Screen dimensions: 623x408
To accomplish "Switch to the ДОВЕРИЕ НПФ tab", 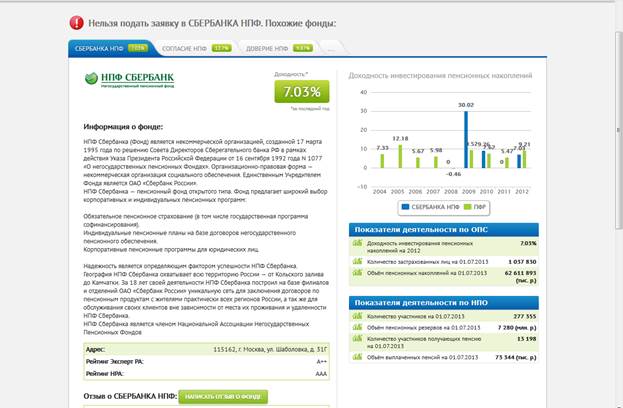I will point(279,48).
